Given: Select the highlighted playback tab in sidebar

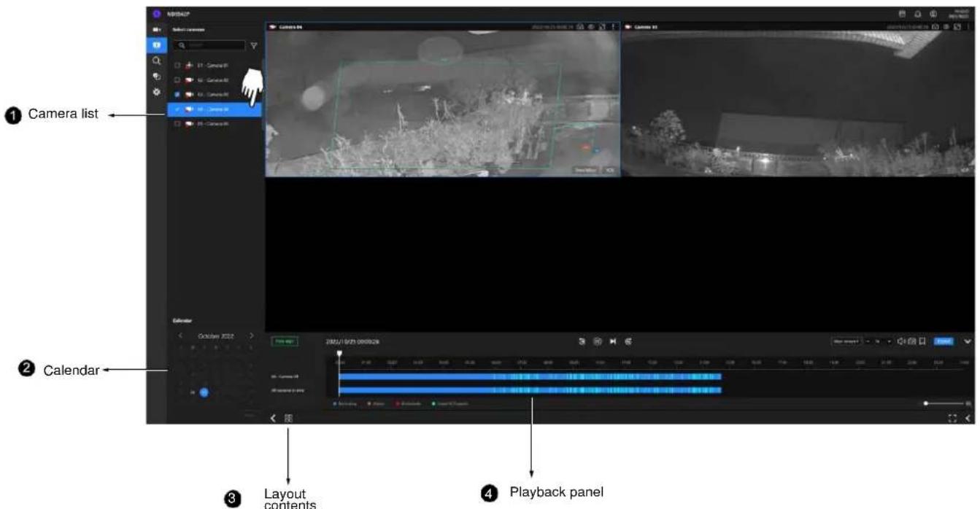Looking at the screenshot, I should (x=157, y=45).
